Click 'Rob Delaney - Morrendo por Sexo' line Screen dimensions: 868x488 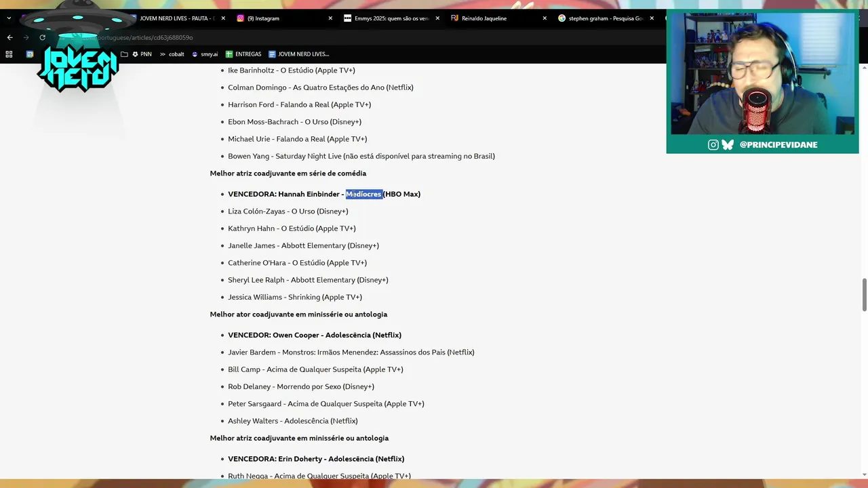pyautogui.click(x=301, y=386)
